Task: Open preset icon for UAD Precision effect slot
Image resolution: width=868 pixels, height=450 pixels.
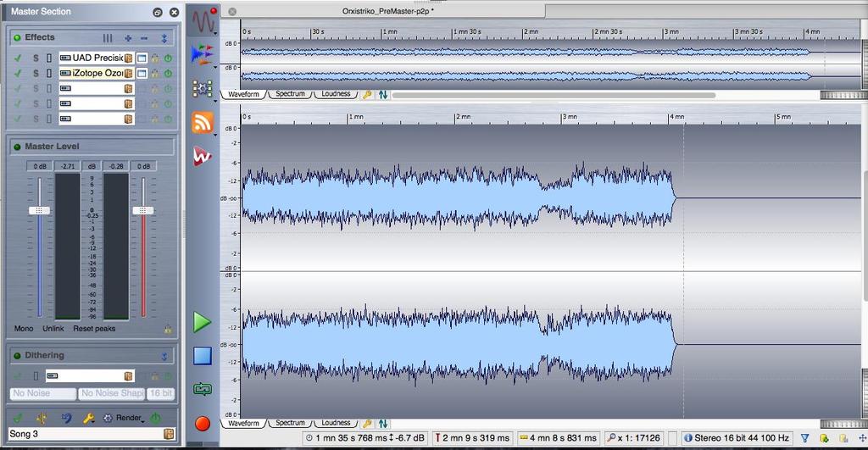Action: pyautogui.click(x=129, y=58)
